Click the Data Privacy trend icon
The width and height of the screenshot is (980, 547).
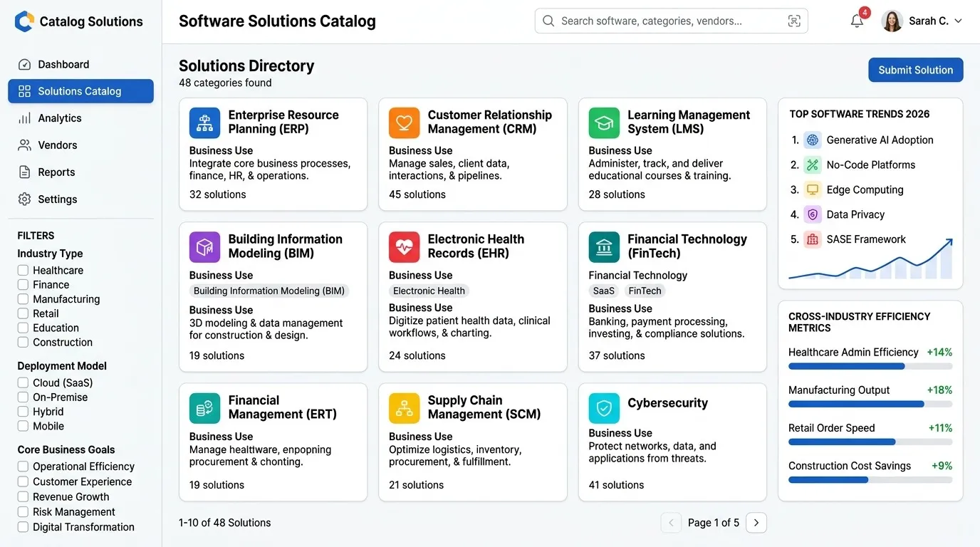click(x=813, y=214)
